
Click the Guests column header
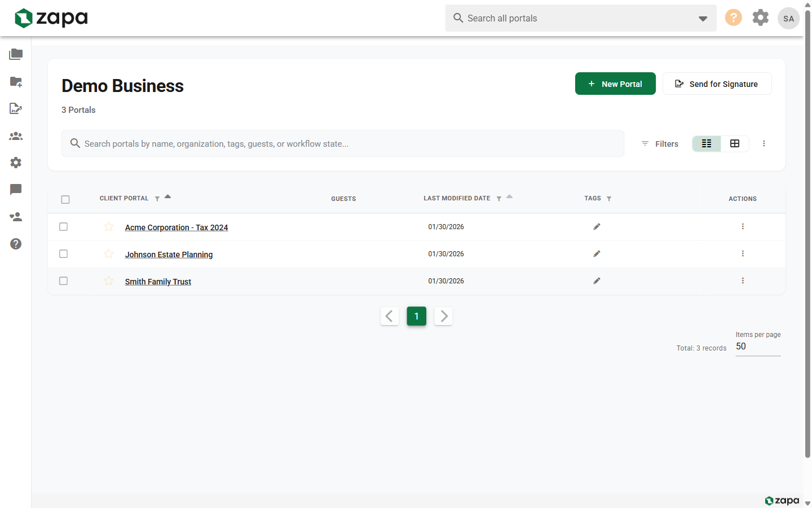[x=343, y=199]
